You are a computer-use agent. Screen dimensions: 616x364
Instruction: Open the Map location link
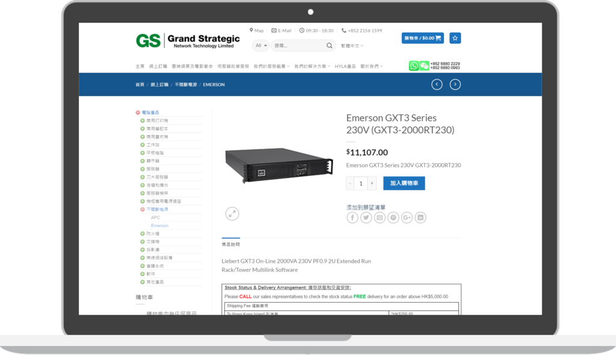(x=256, y=30)
